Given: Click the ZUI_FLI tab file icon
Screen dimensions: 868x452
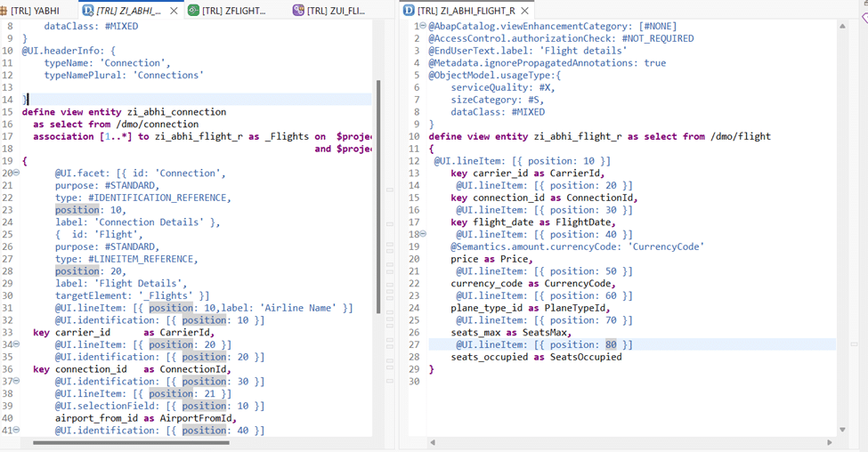Looking at the screenshot, I should pyautogui.click(x=298, y=11).
